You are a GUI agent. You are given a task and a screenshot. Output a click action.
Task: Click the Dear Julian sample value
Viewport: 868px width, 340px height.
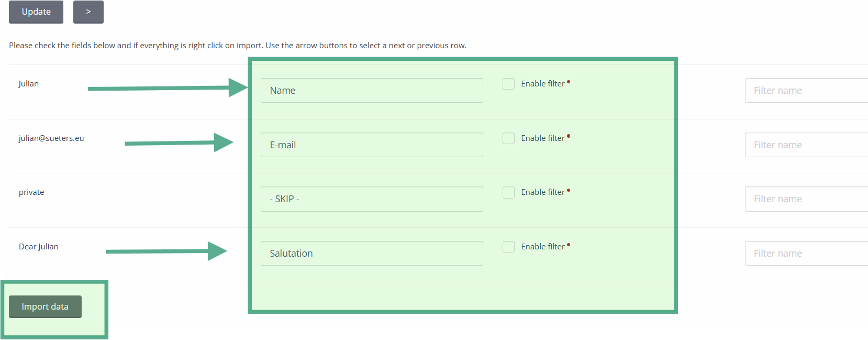pos(39,247)
